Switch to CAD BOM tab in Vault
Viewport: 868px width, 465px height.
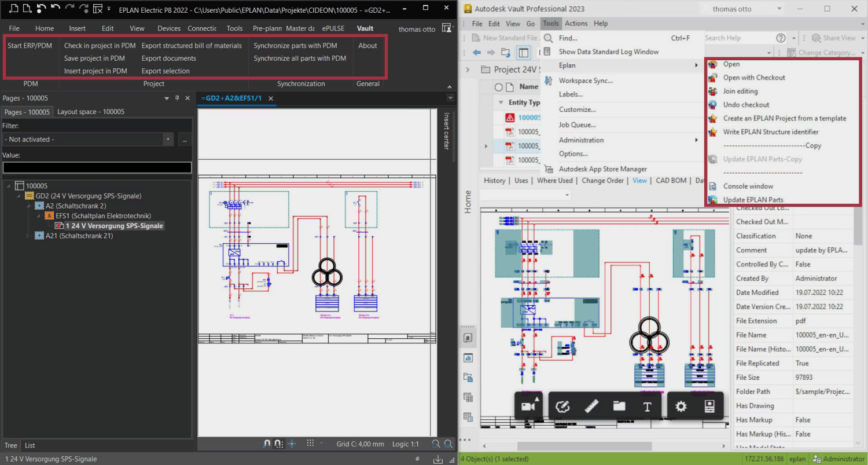click(671, 181)
